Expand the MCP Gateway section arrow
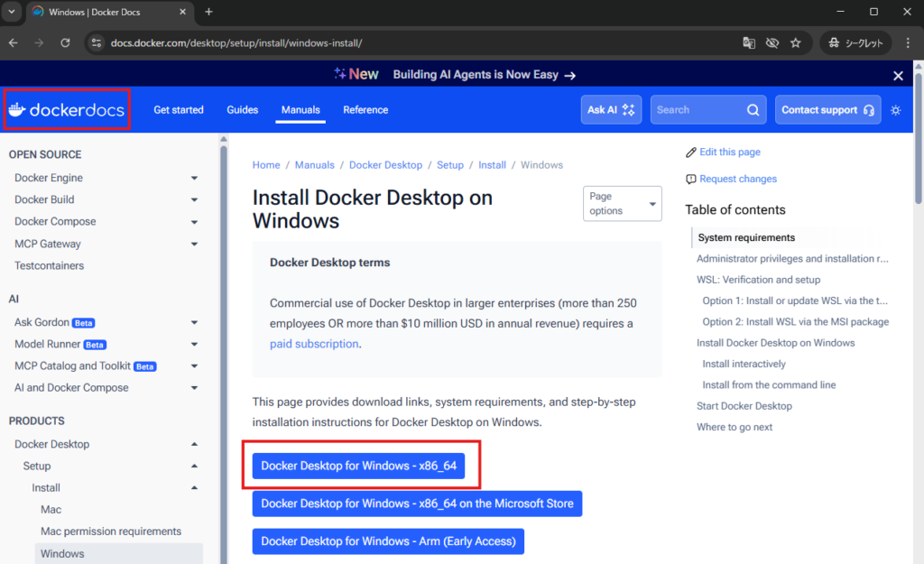924x564 pixels. coord(194,244)
